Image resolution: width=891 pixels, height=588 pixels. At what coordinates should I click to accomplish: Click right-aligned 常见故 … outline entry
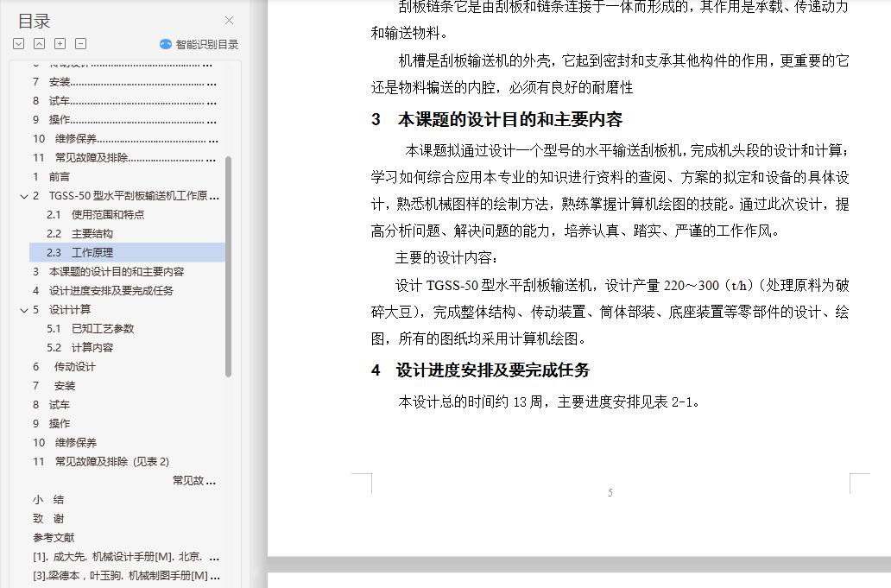(193, 481)
